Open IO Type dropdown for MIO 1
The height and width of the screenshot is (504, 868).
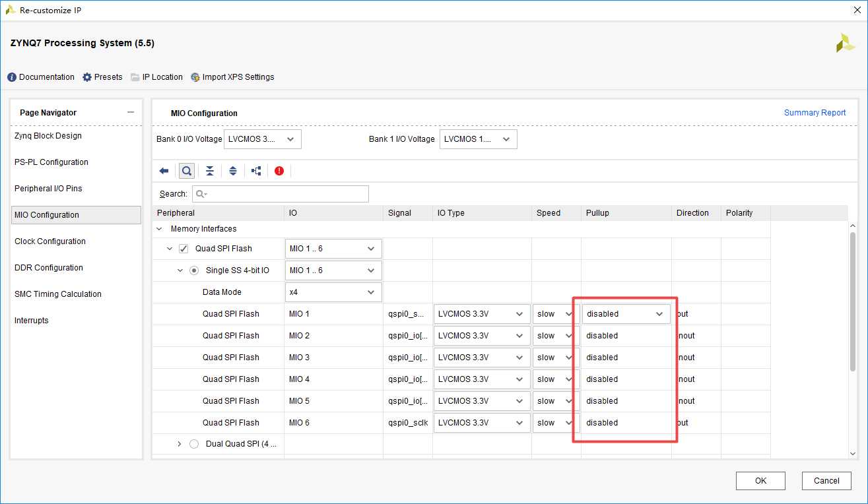click(x=482, y=314)
